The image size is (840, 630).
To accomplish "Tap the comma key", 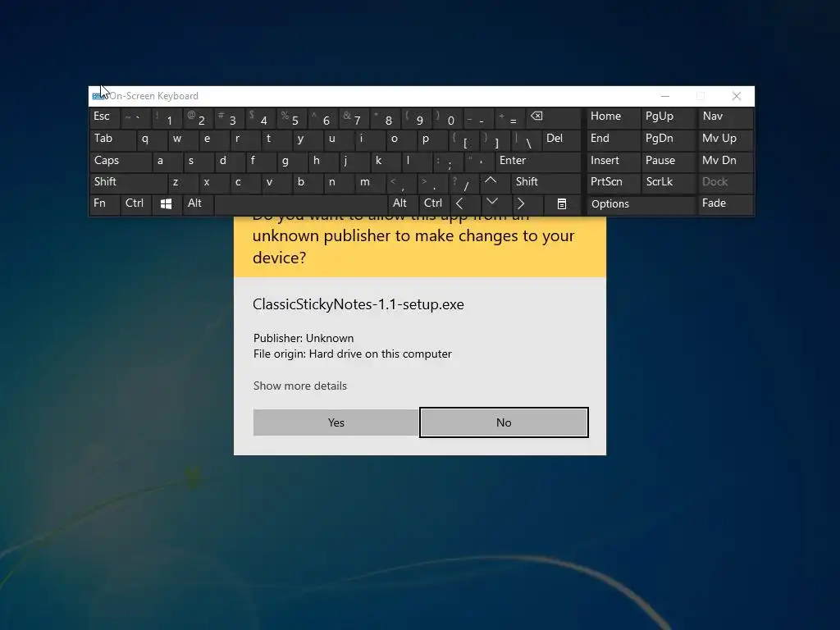I will (402, 183).
